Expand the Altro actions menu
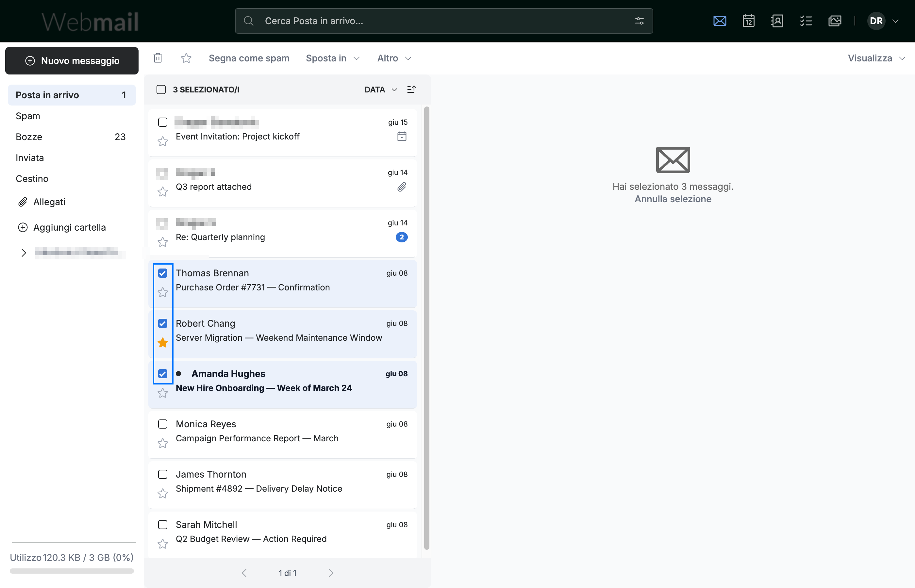 click(394, 58)
